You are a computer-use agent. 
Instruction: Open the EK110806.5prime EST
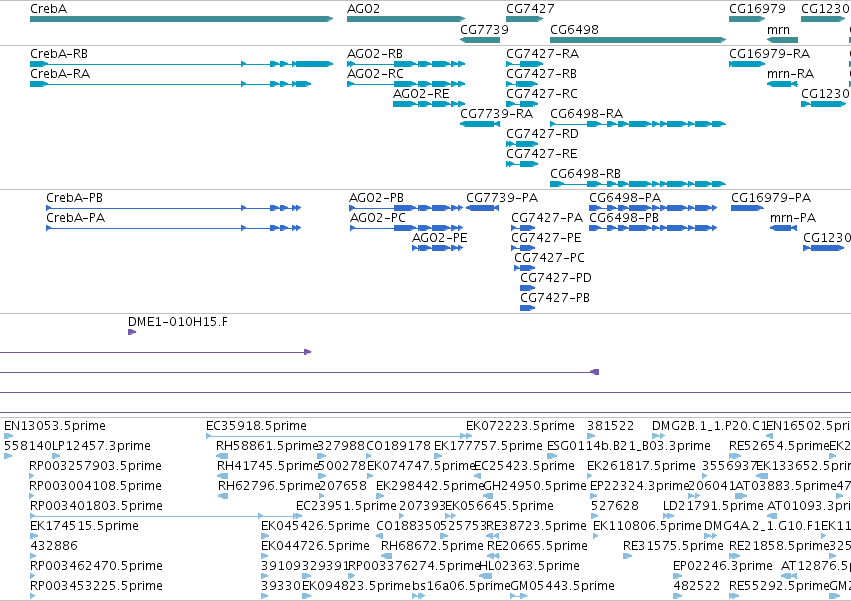tap(596, 536)
